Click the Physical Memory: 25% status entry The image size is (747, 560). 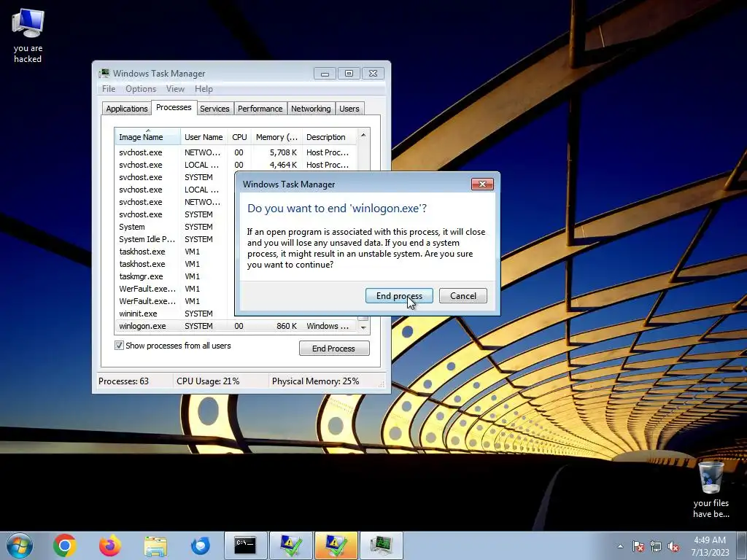[315, 381]
